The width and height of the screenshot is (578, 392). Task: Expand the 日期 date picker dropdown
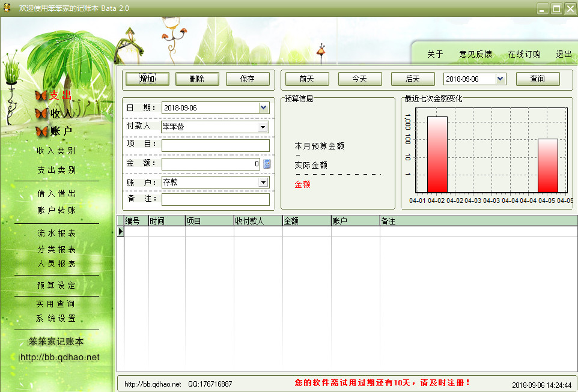[263, 108]
